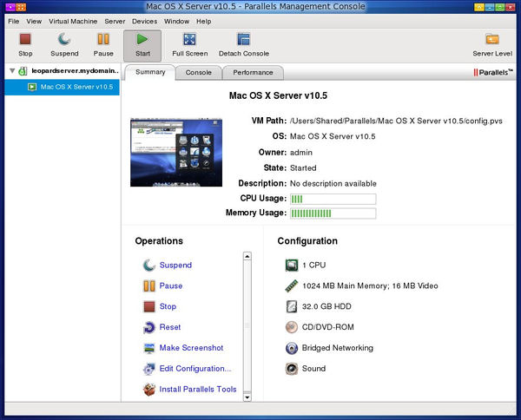Click the Operations list scroll up arrow
Image resolution: width=521 pixels, height=420 pixels.
tap(247, 256)
